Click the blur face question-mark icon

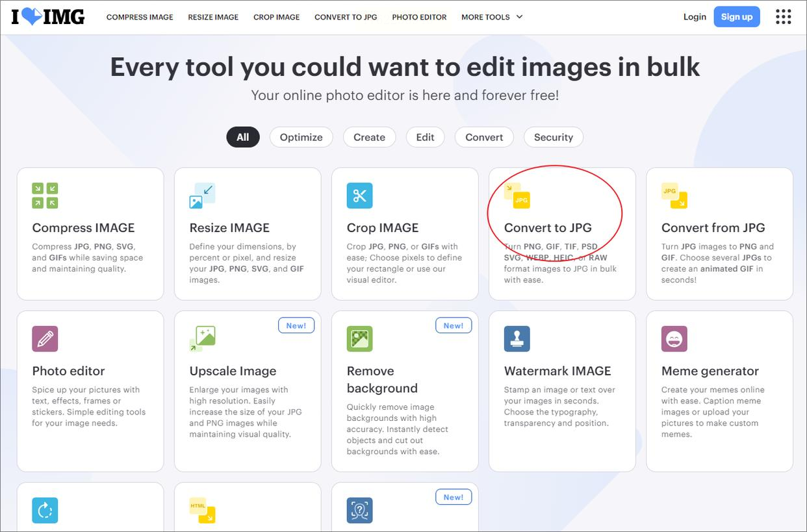click(359, 511)
